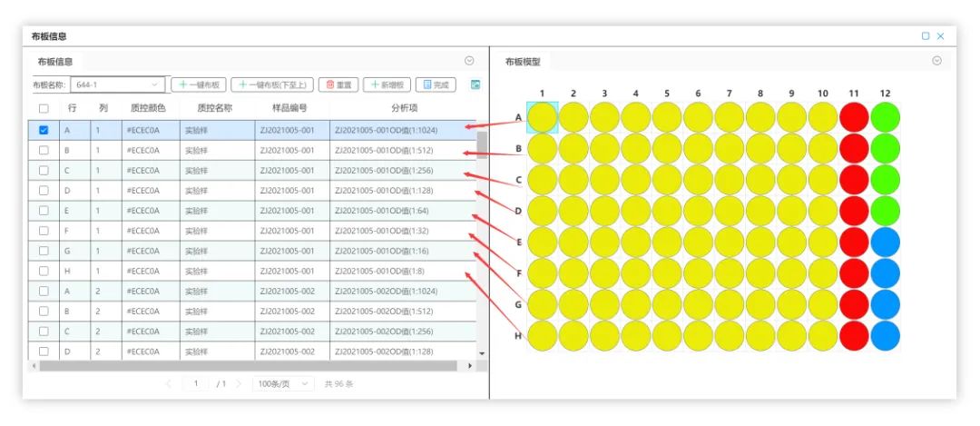Open the 100条/页 page size dropdown

tap(283, 384)
